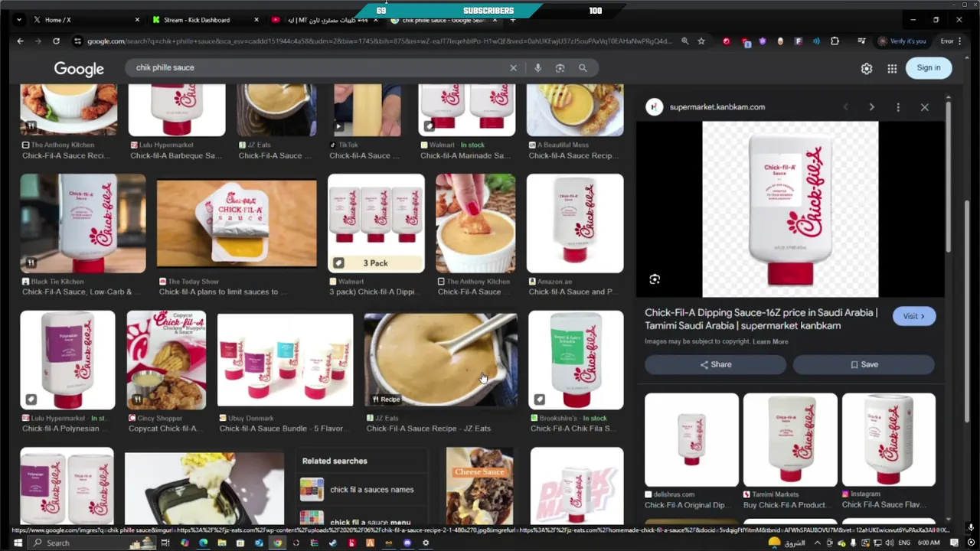Click the preview panel vertical scrollbar
The image size is (980, 551).
pos(948,176)
